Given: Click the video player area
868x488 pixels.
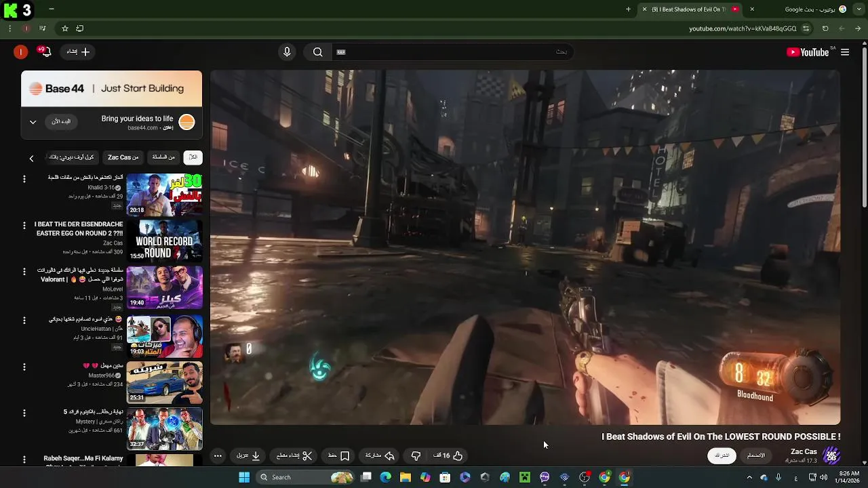Looking at the screenshot, I should [x=525, y=247].
